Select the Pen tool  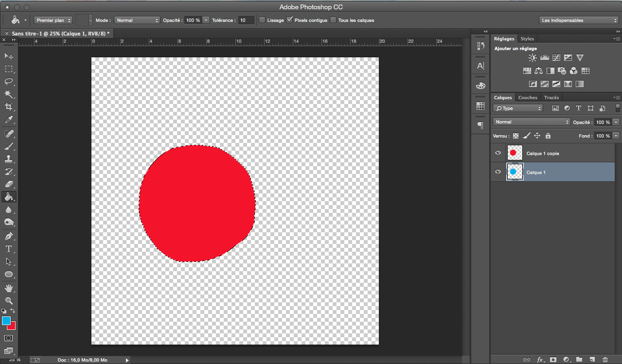pos(9,236)
